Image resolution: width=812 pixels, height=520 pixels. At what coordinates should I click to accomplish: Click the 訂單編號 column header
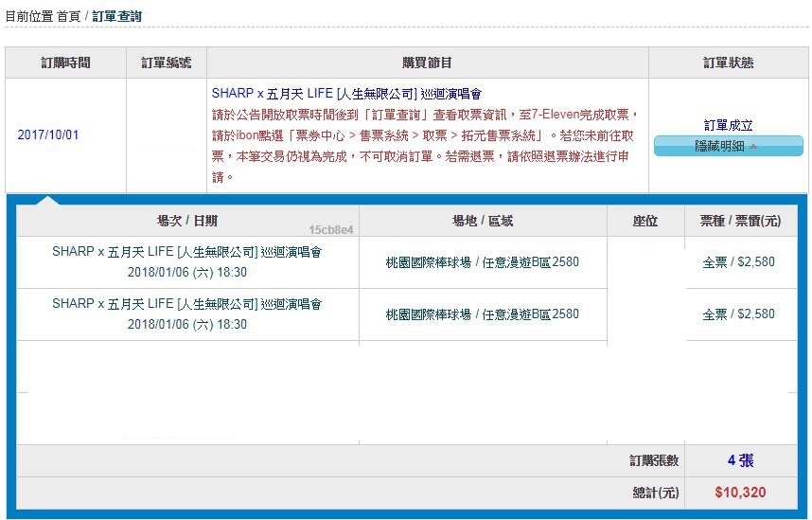(x=167, y=63)
